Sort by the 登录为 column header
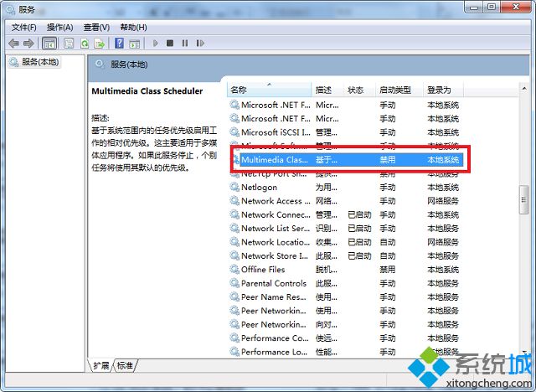The height and width of the screenshot is (392, 536). [x=443, y=90]
